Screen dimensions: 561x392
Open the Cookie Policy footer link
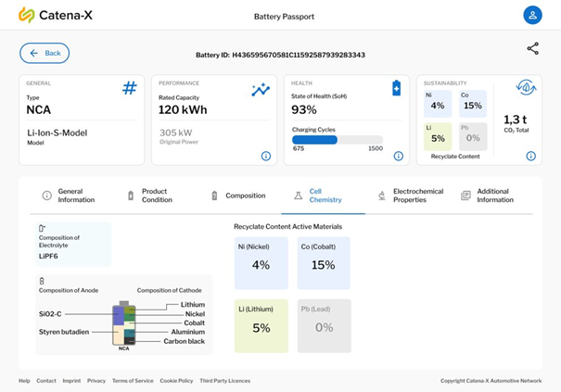tap(176, 381)
